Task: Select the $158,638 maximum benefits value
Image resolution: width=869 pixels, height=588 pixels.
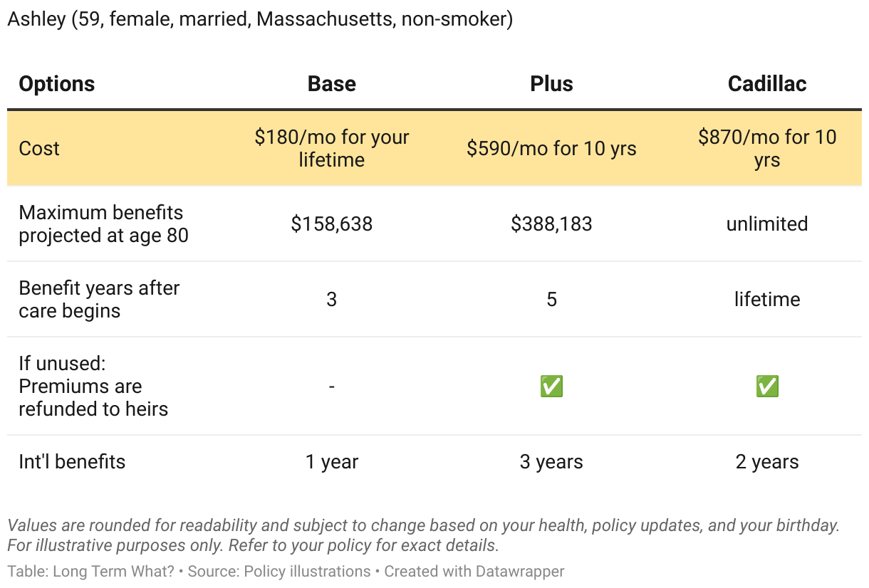Action: tap(332, 224)
